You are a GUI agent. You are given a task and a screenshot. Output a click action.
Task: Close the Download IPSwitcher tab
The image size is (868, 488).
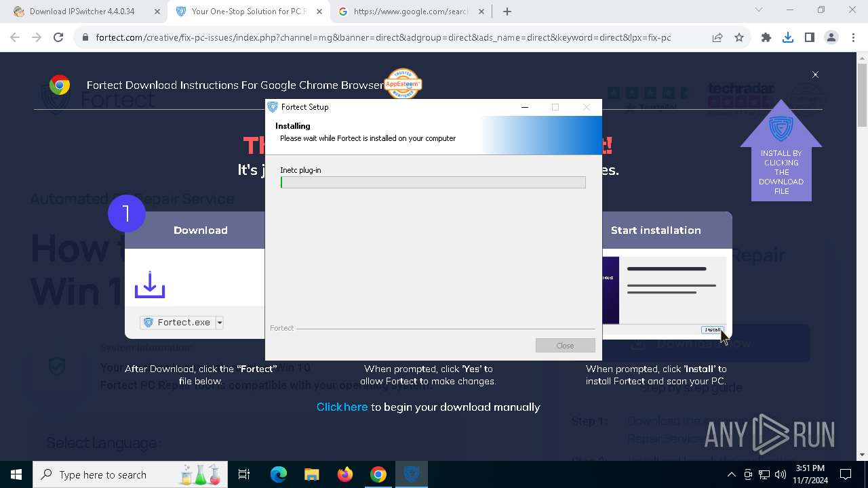click(156, 12)
